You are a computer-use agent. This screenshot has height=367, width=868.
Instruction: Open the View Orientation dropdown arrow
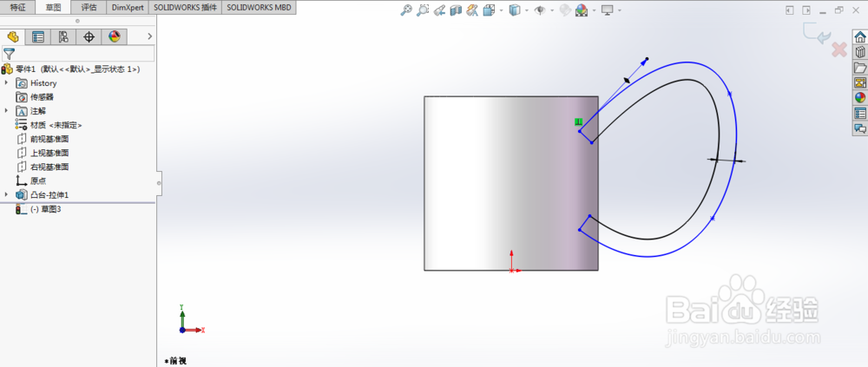pyautogui.click(x=501, y=10)
